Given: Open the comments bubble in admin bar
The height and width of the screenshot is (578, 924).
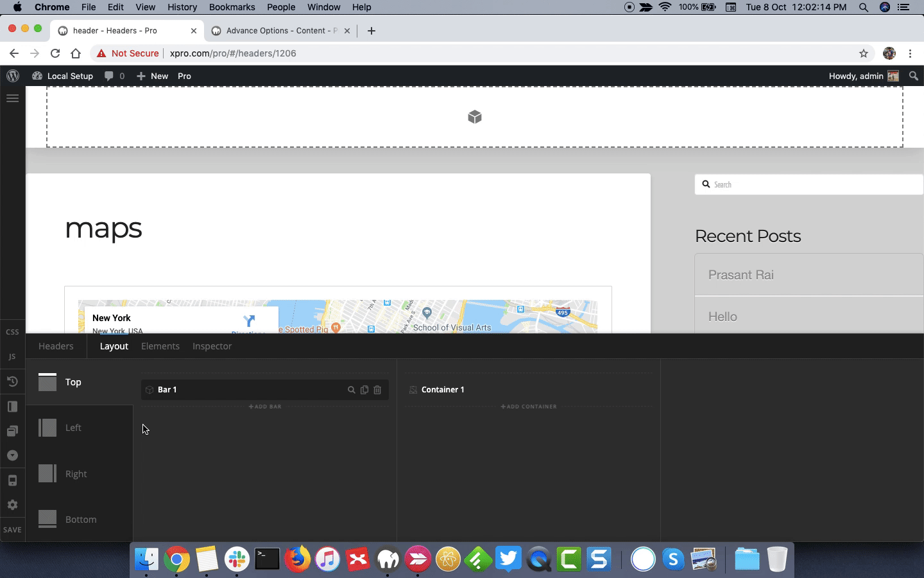Looking at the screenshot, I should 115,76.
